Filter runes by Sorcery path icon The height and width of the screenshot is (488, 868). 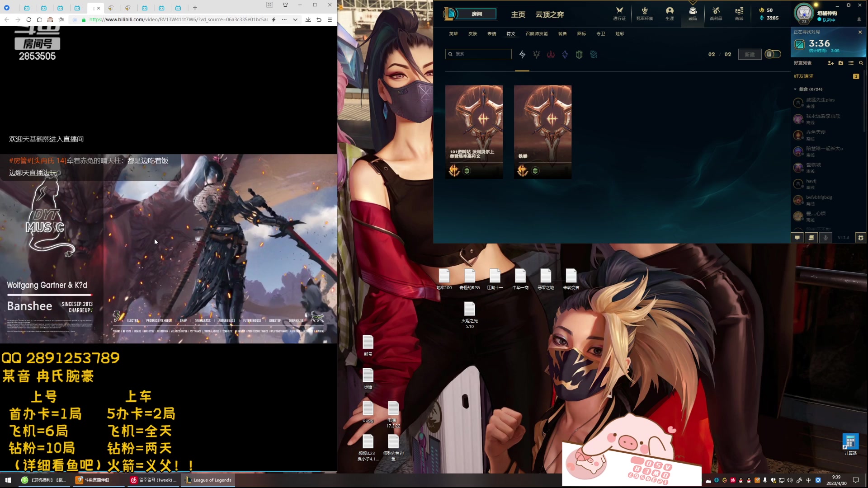pyautogui.click(x=565, y=54)
